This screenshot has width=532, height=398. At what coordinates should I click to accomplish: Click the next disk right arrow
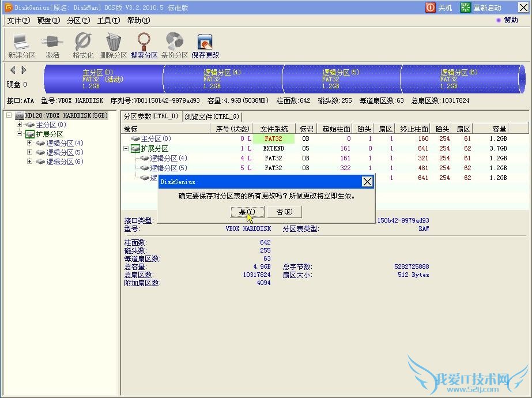[24, 70]
